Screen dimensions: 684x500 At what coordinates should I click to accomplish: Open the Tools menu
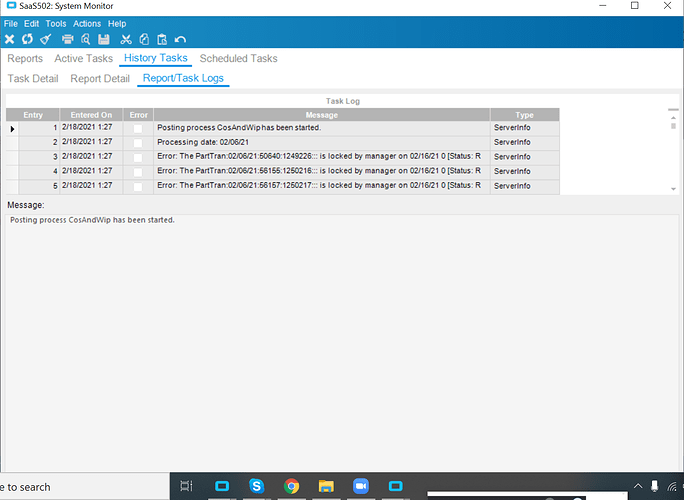pos(56,24)
